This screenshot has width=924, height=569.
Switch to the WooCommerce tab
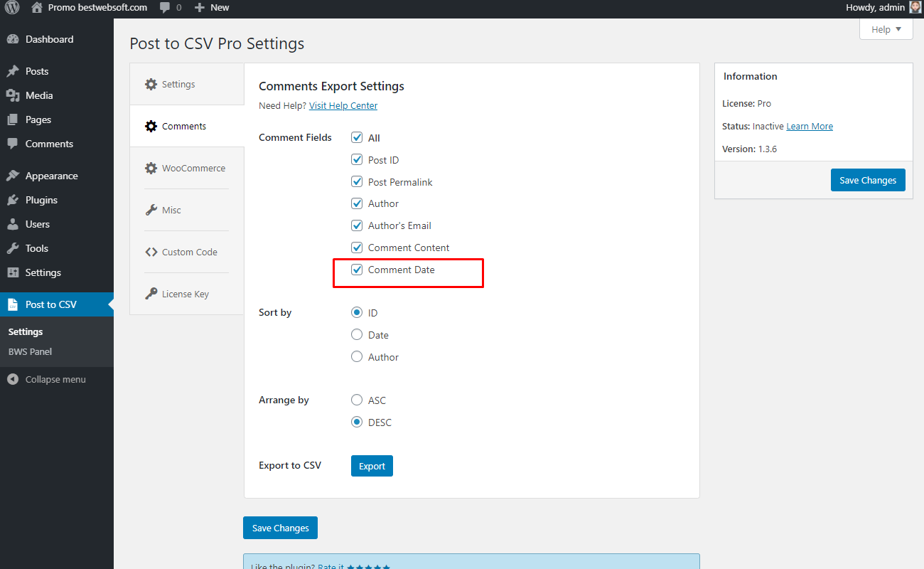point(187,168)
